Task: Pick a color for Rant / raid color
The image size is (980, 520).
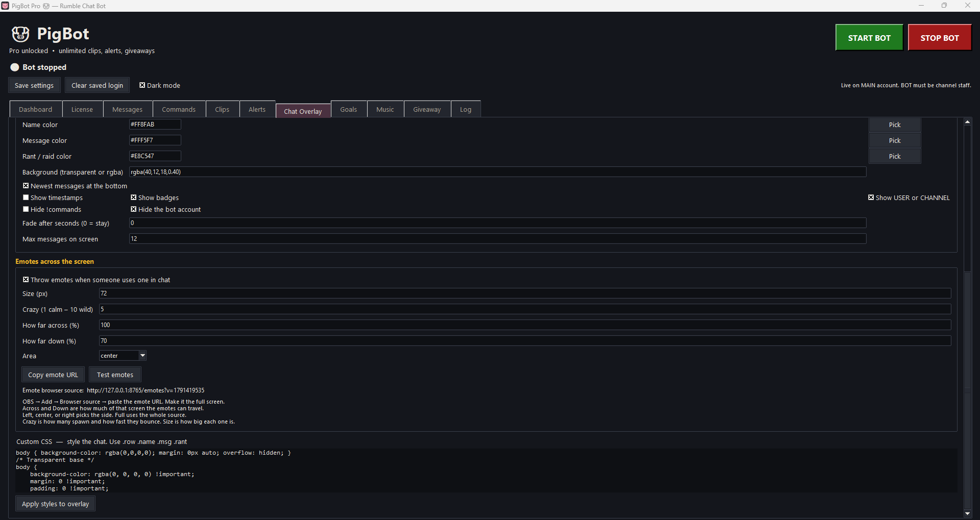Action: point(895,156)
